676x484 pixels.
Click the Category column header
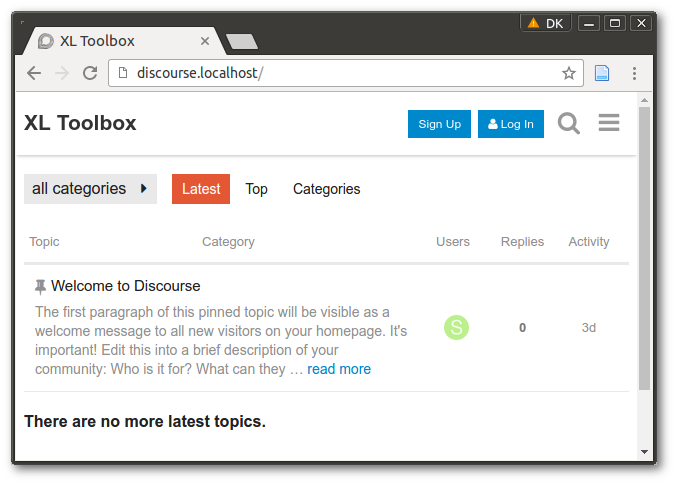tap(228, 242)
